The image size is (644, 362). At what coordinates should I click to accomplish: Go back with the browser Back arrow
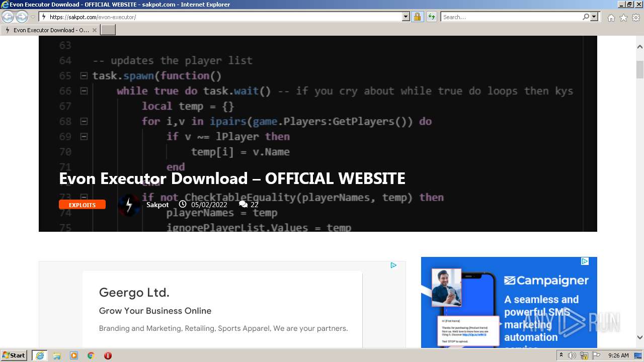pyautogui.click(x=8, y=17)
